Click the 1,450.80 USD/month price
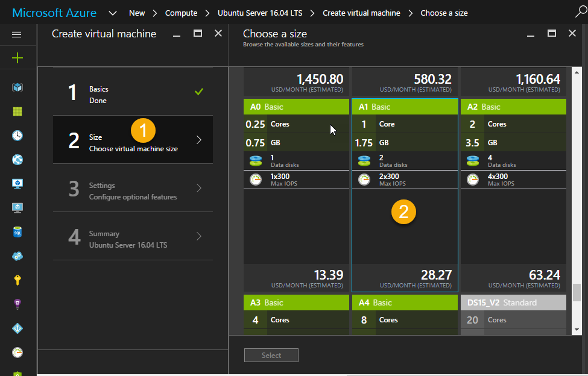The image size is (588, 376). (x=320, y=80)
